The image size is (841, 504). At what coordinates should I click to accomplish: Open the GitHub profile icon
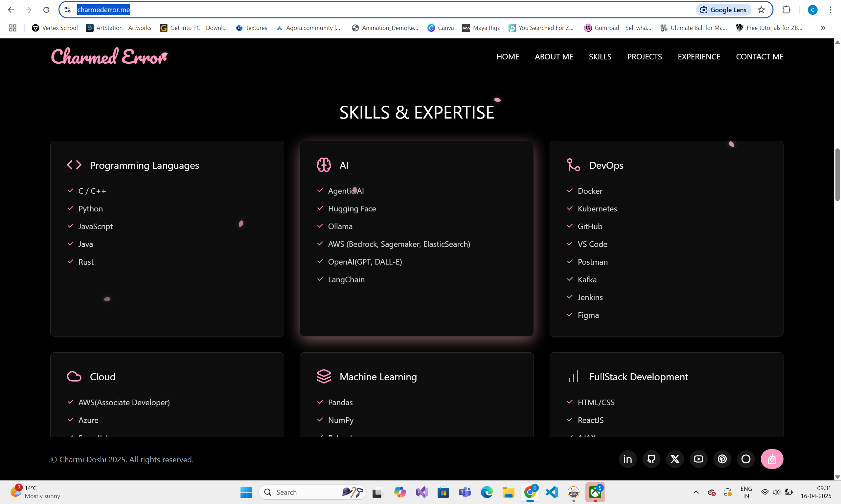(x=651, y=459)
